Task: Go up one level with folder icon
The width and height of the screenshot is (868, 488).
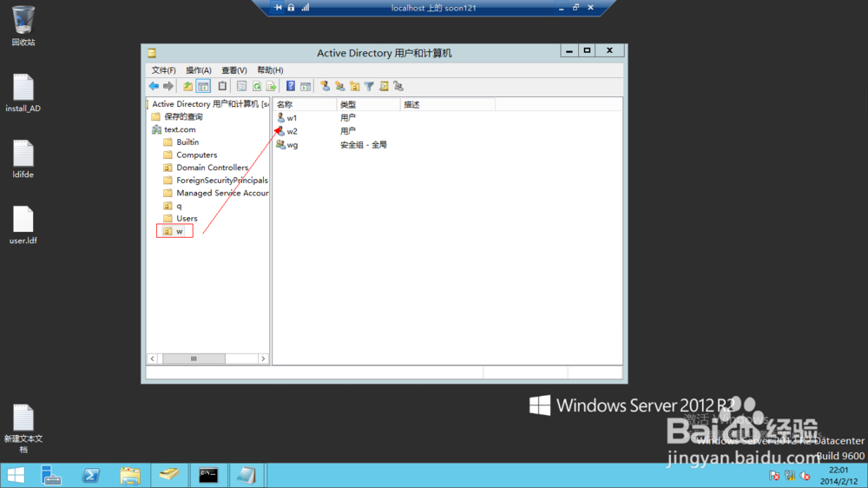Action: point(188,87)
